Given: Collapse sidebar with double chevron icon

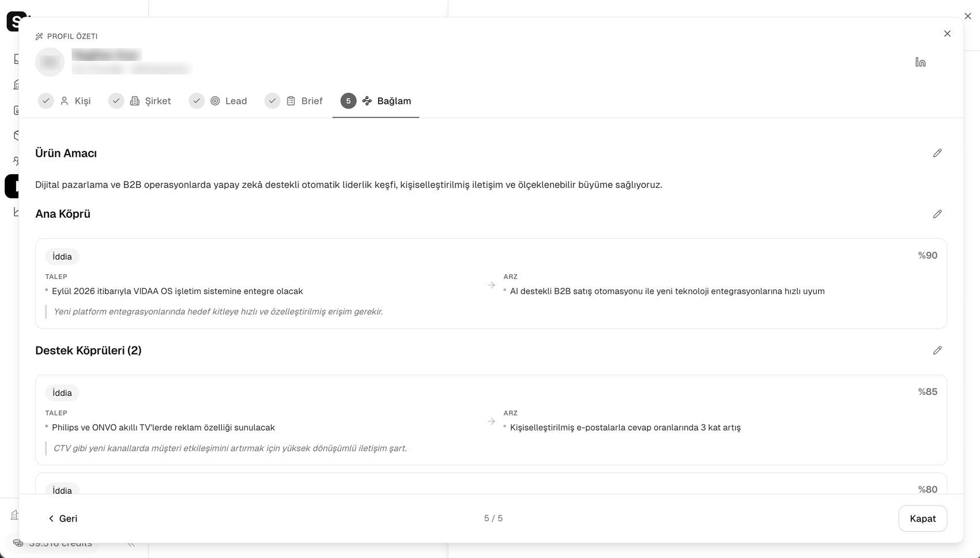Looking at the screenshot, I should click(131, 544).
